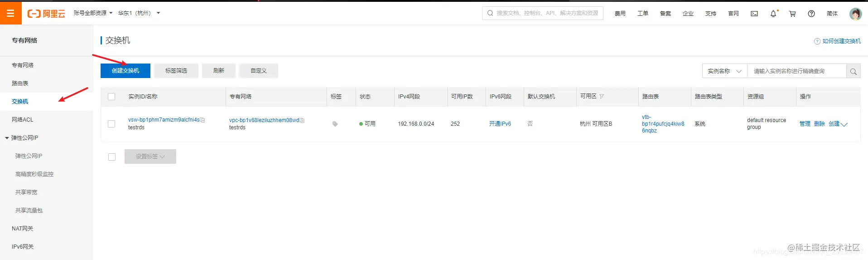868x260 pixels.
Task: Open 专有网络 in the sidebar
Action: [23, 65]
